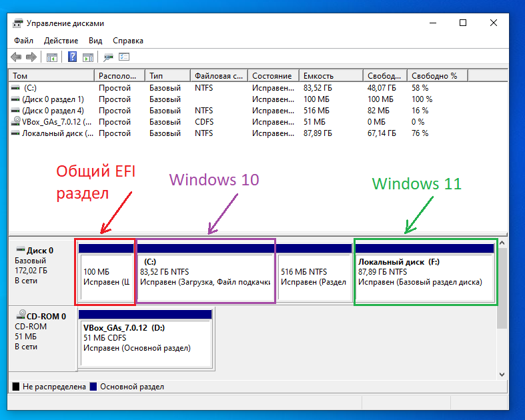
Task: Open the Справка menu
Action: 128,41
